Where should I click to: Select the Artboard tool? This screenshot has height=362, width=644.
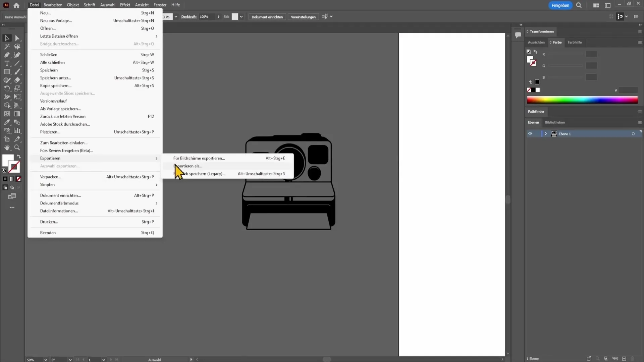click(7, 139)
